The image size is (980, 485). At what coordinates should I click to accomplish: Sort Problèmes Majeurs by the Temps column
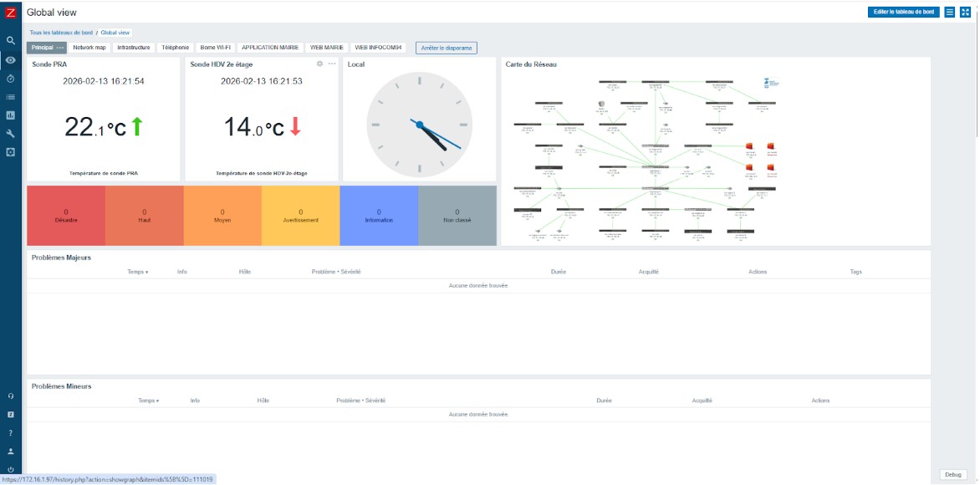click(137, 272)
